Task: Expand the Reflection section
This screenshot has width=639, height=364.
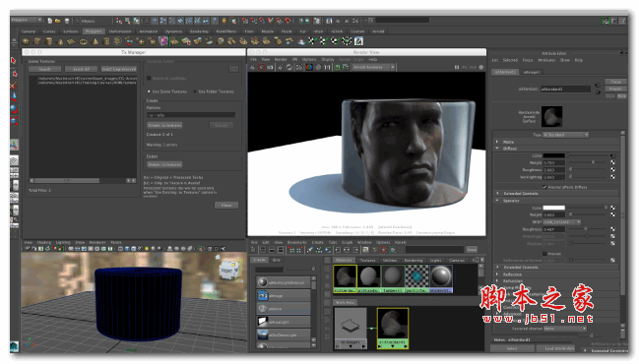Action: [497, 274]
